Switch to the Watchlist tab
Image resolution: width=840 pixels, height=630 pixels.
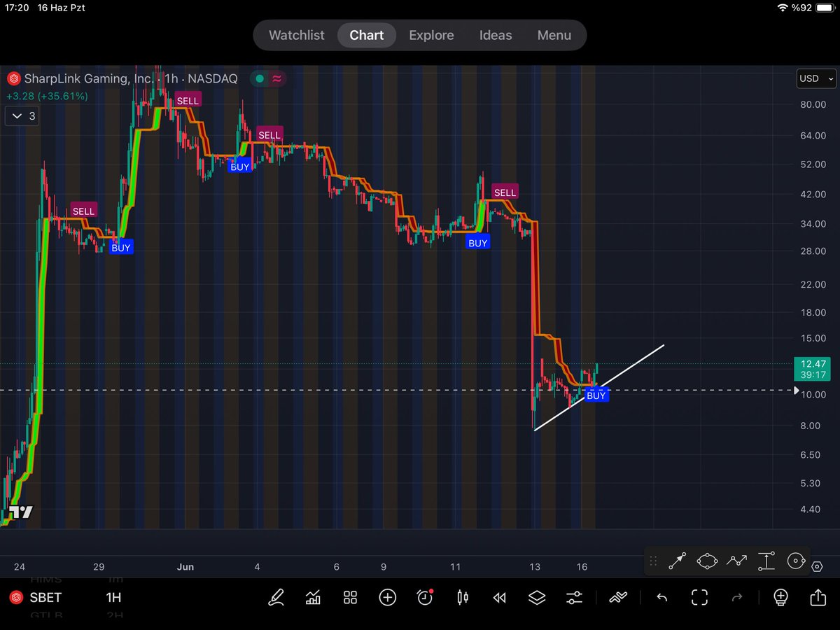[297, 35]
